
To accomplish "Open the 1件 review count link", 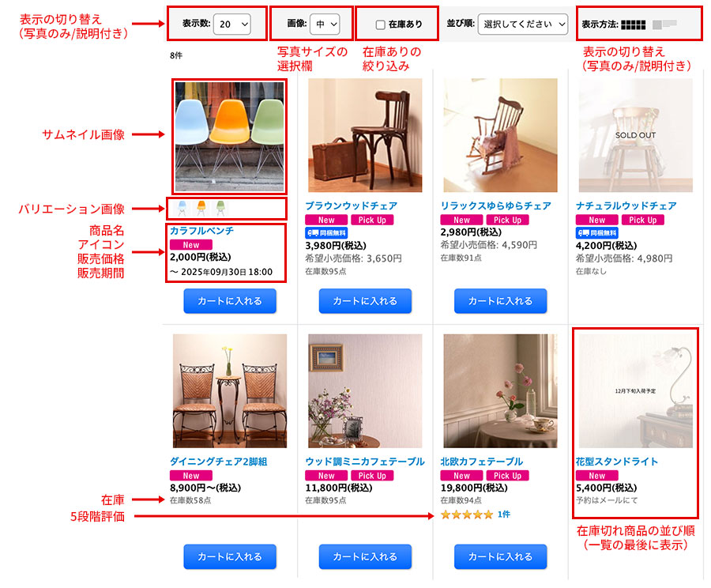I will (504, 514).
